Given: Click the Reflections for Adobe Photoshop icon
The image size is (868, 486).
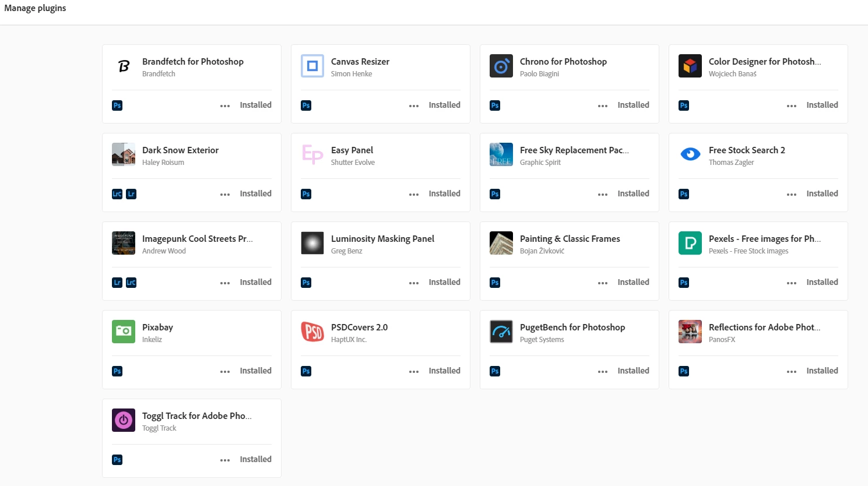Looking at the screenshot, I should click(x=690, y=332).
